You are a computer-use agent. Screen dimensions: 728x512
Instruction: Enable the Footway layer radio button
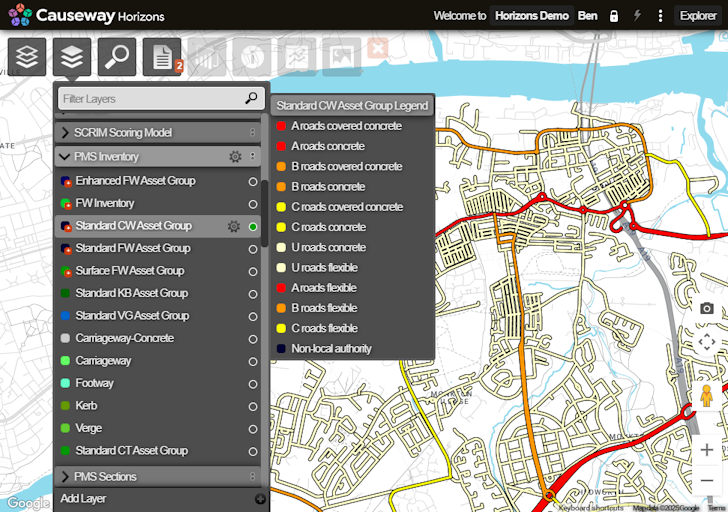(x=253, y=383)
